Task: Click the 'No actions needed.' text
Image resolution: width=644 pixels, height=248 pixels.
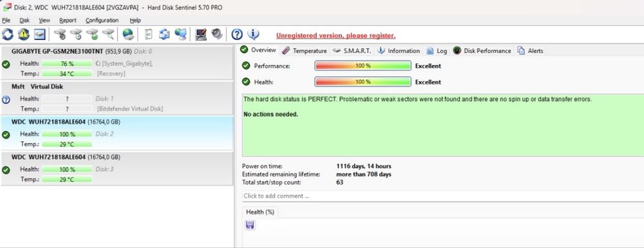Action: (270, 114)
